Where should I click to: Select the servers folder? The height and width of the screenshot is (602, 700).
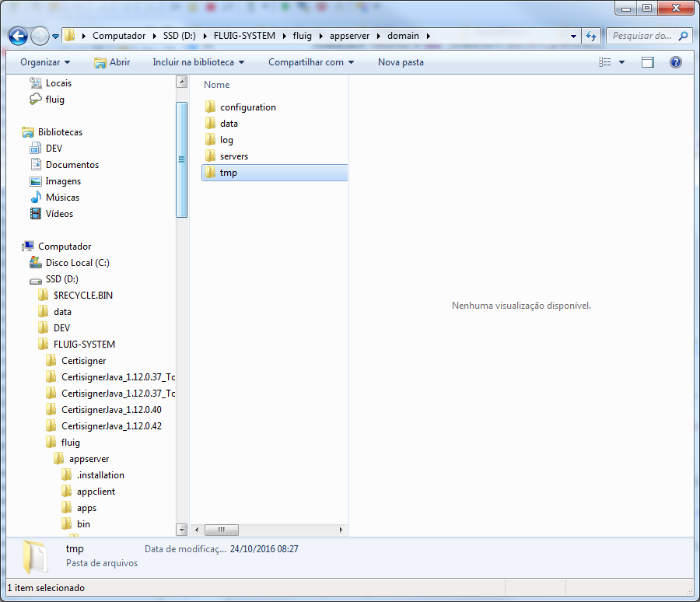point(234,156)
